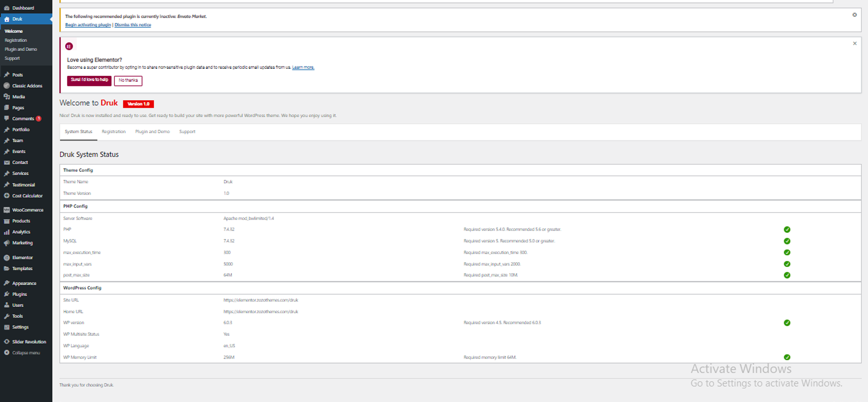This screenshot has width=868, height=402.
Task: Open the Elementor sidebar icon
Action: pos(6,257)
